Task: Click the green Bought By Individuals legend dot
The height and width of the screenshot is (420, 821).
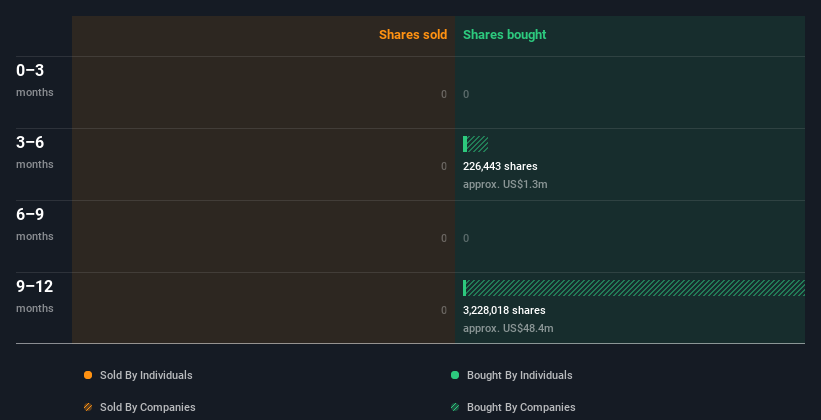Action: tap(455, 375)
